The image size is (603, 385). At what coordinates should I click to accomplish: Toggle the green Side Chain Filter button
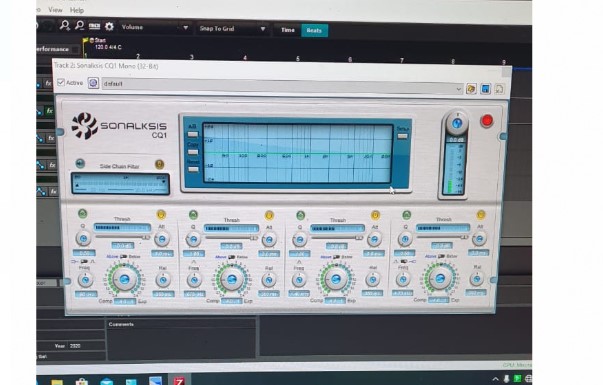pyautogui.click(x=80, y=163)
